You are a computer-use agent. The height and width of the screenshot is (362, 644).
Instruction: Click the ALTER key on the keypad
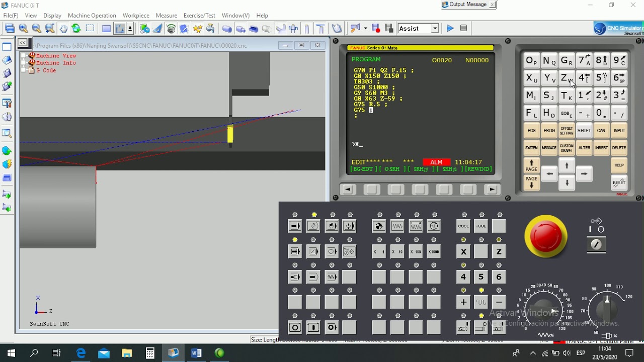point(584,148)
